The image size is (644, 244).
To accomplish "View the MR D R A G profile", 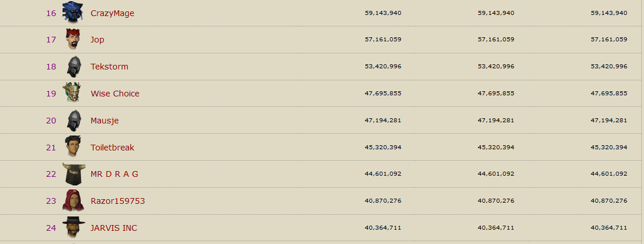I will [x=115, y=174].
